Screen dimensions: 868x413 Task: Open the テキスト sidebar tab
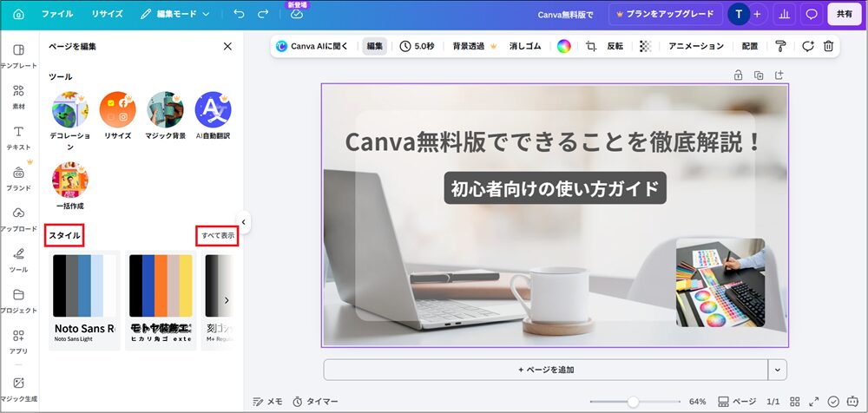pyautogui.click(x=19, y=138)
